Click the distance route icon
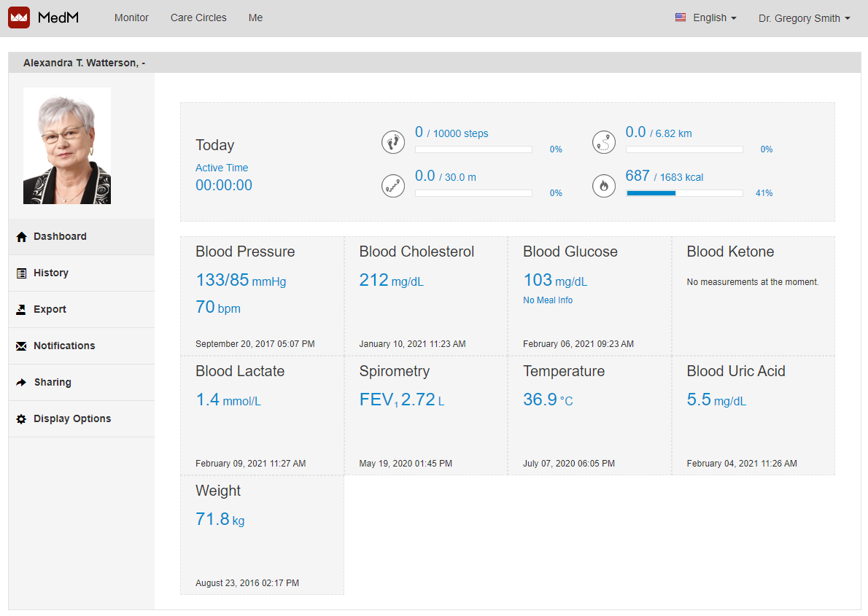Screen dimensions: 868x616 604,142
